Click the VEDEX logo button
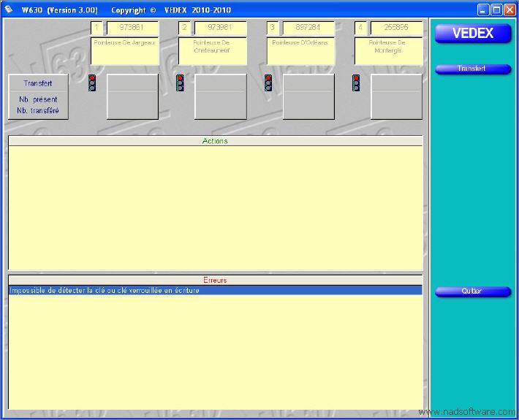This screenshot has height=420, width=519. [x=473, y=33]
